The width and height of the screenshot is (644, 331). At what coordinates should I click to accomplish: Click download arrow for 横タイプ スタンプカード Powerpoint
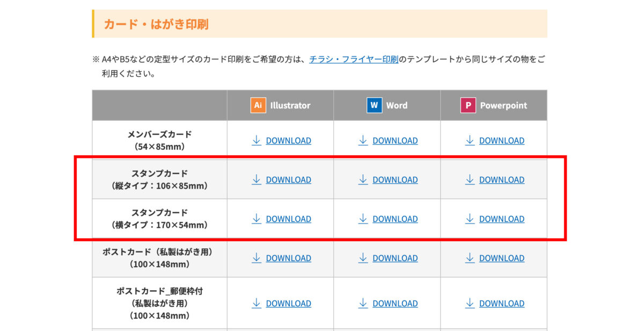[470, 219]
